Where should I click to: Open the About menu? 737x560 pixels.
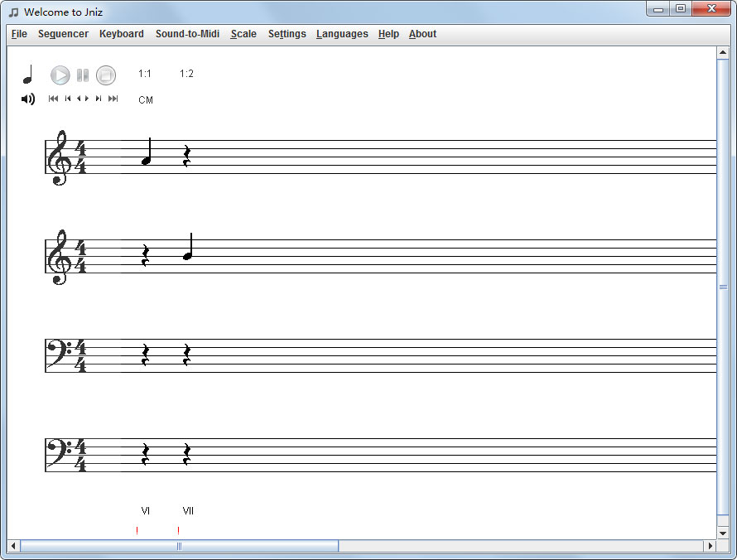point(422,34)
